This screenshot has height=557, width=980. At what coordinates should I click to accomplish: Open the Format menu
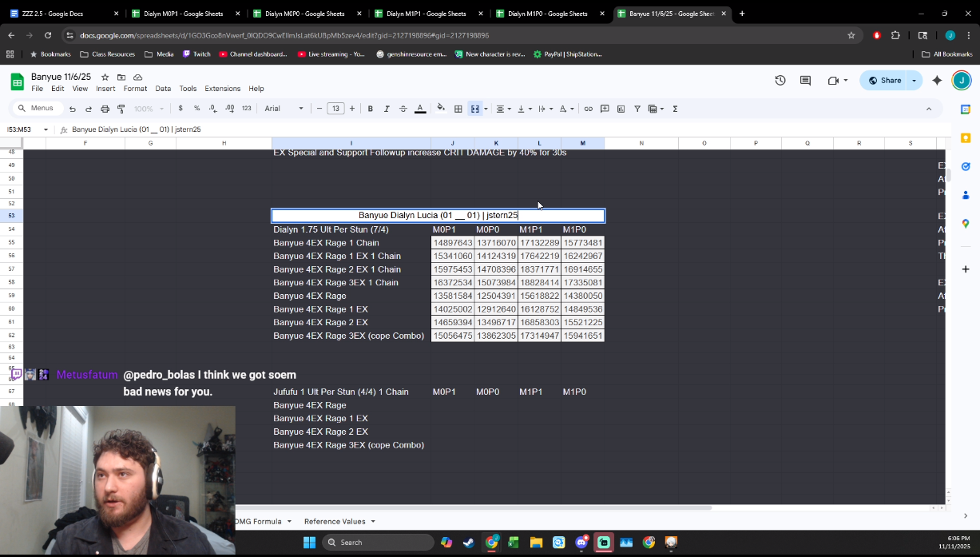pyautogui.click(x=135, y=89)
